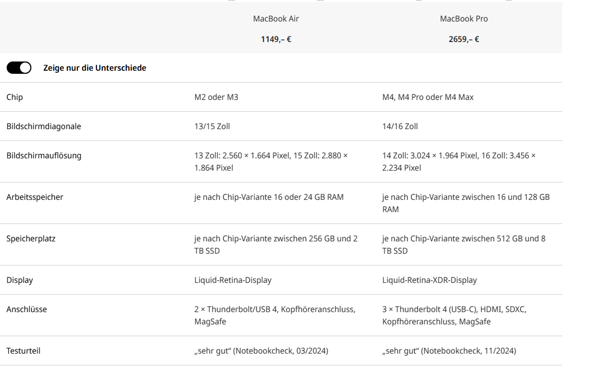Click the Bildschirmauflösung row label

(44, 156)
